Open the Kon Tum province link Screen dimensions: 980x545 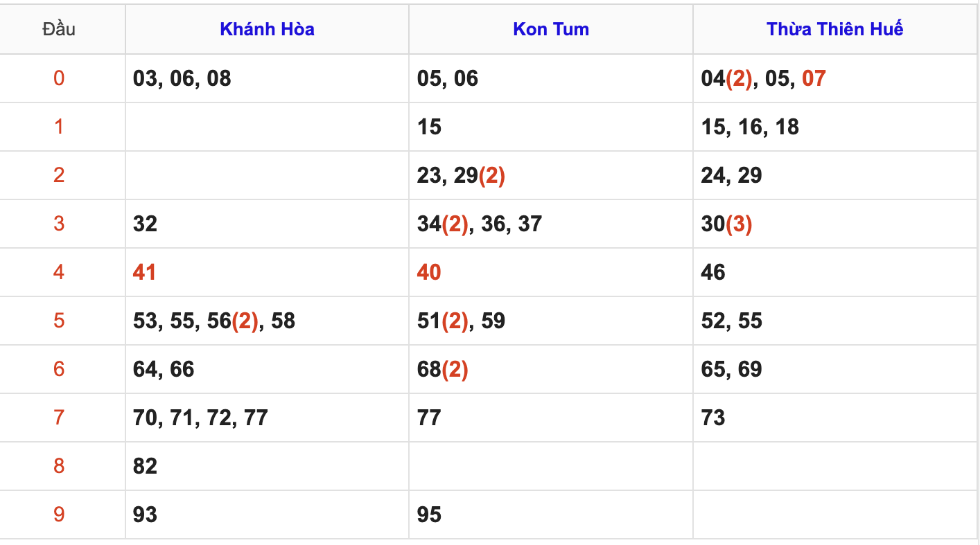click(x=551, y=29)
